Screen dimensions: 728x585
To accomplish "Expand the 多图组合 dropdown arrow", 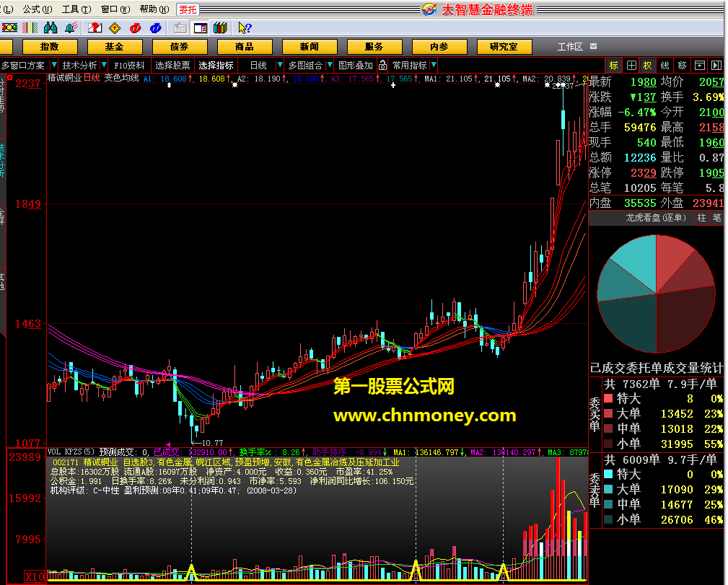I will tap(330, 65).
